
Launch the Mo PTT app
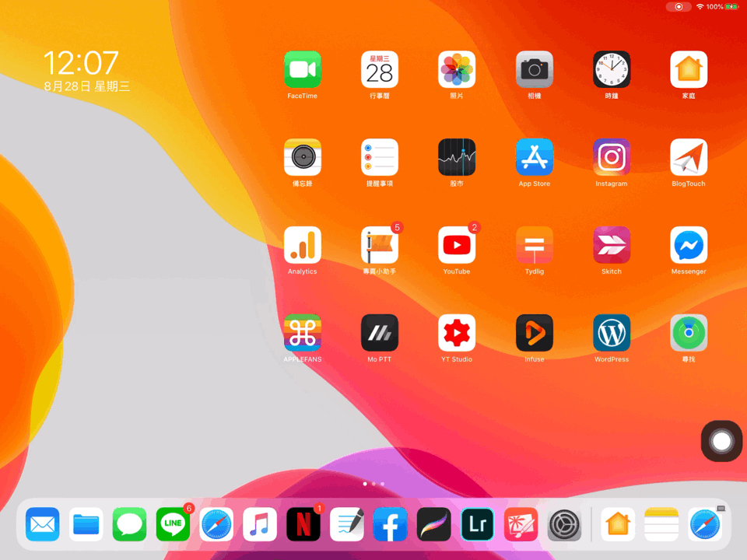[x=379, y=332]
